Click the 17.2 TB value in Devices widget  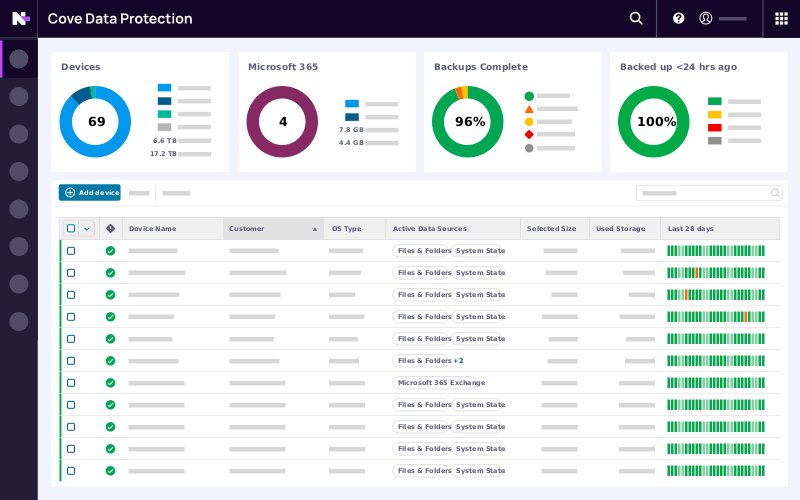tap(163, 154)
